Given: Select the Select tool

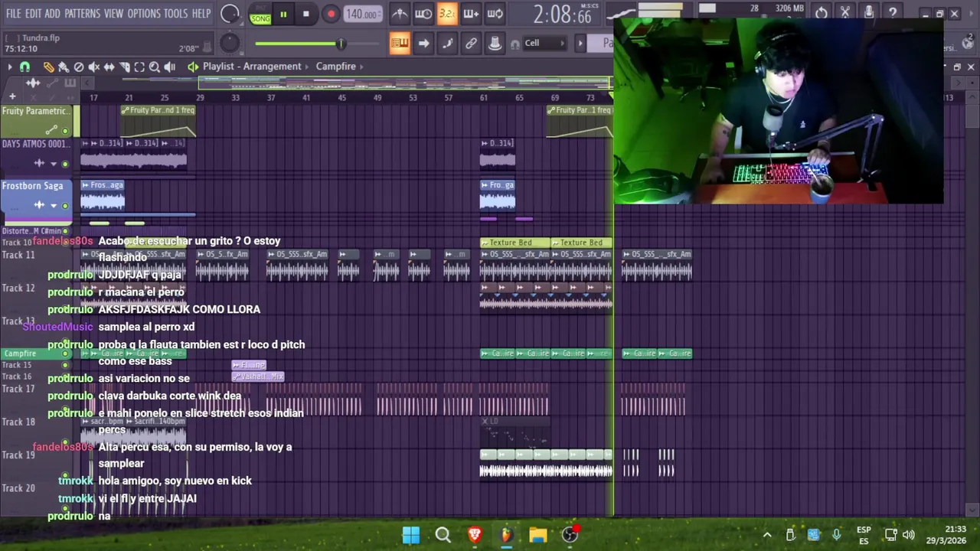Looking at the screenshot, I should pos(139,67).
